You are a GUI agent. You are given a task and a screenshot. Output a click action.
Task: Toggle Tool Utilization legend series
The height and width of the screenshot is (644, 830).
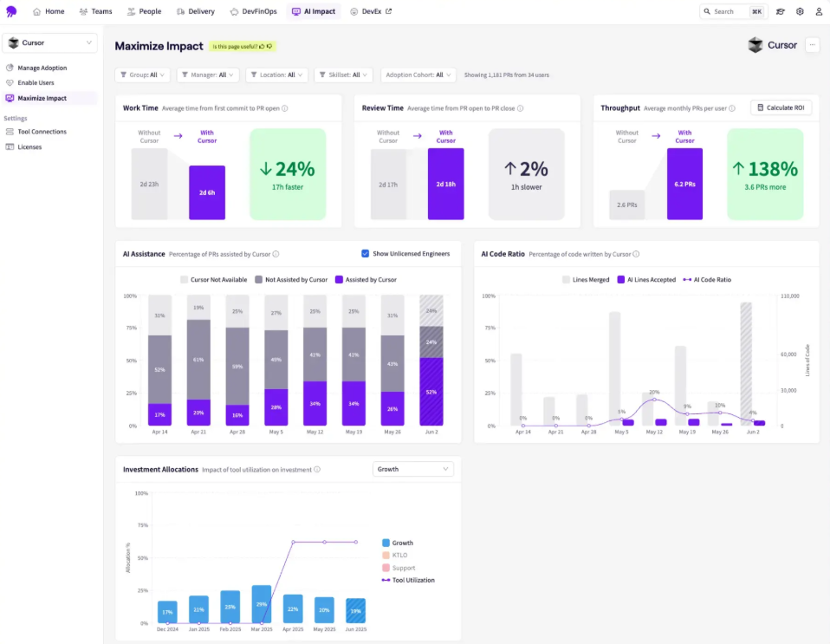pos(407,580)
